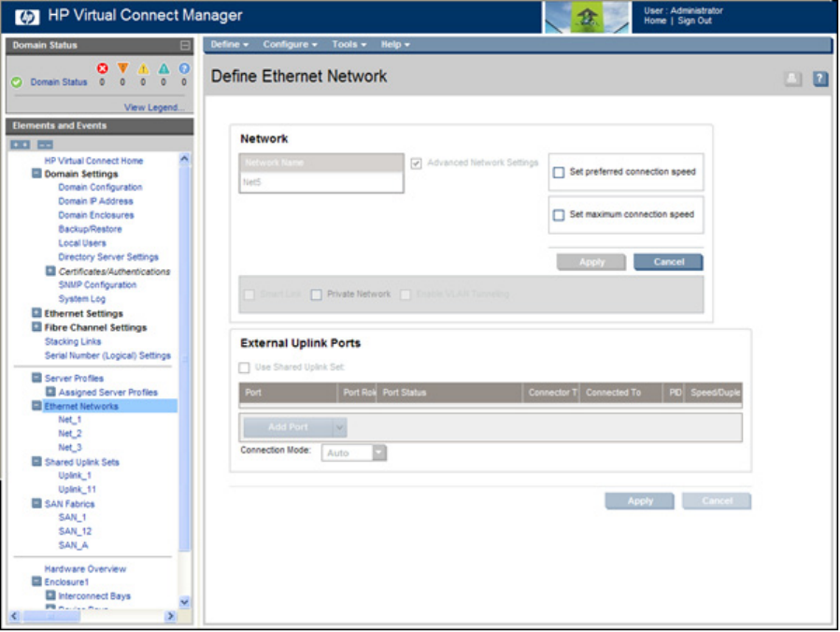
Task: Click the collapse all tree icon
Action: coord(44,145)
